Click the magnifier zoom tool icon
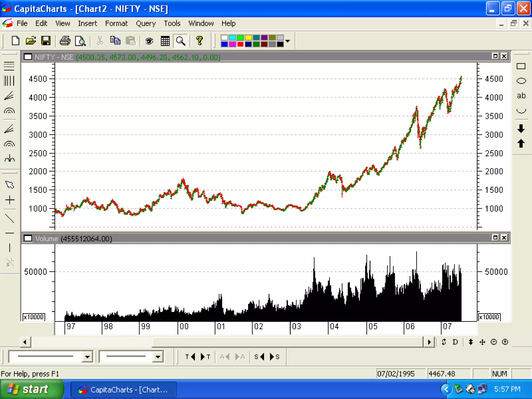 tap(181, 41)
